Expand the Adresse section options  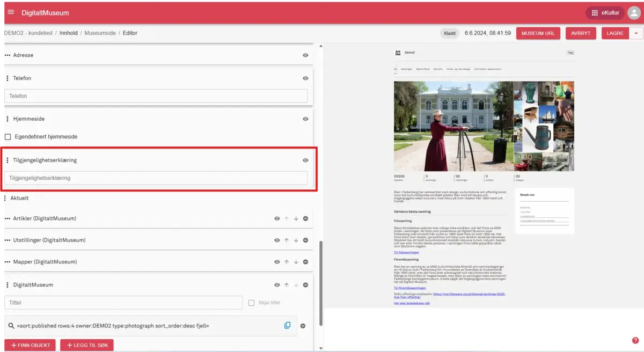pyautogui.click(x=8, y=55)
